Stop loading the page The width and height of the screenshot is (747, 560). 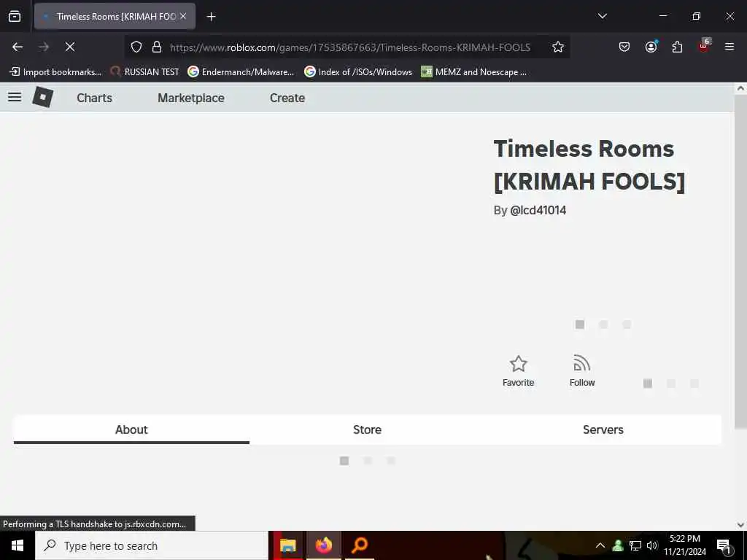[69, 47]
